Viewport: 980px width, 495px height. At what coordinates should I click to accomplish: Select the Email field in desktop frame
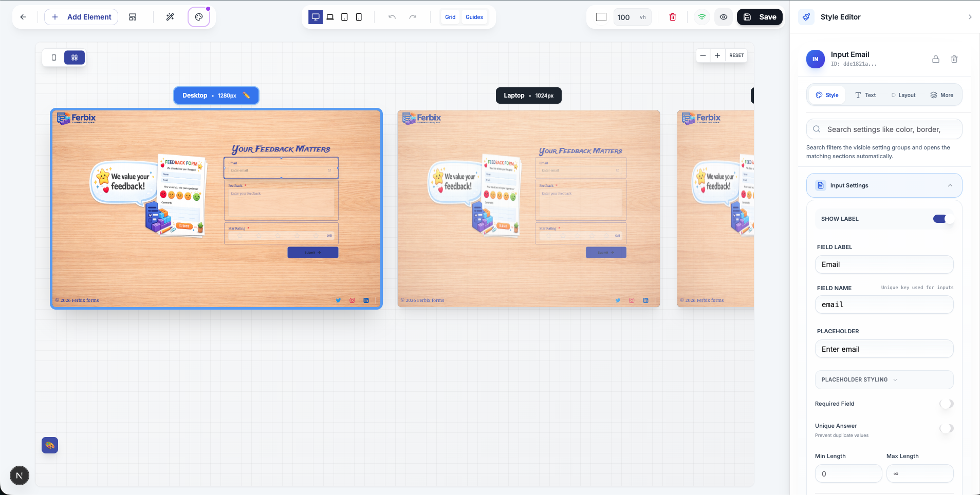(281, 168)
